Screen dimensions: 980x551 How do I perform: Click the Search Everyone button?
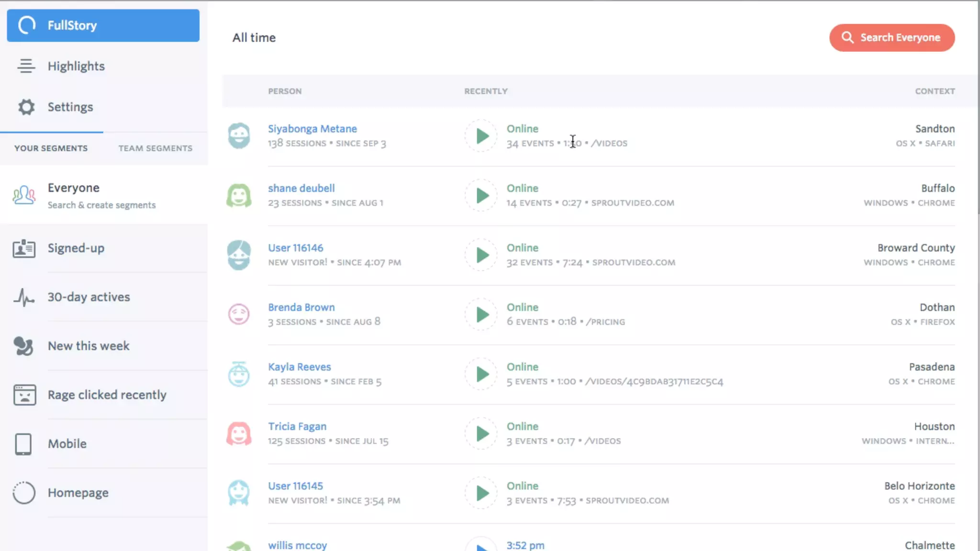[x=891, y=37]
